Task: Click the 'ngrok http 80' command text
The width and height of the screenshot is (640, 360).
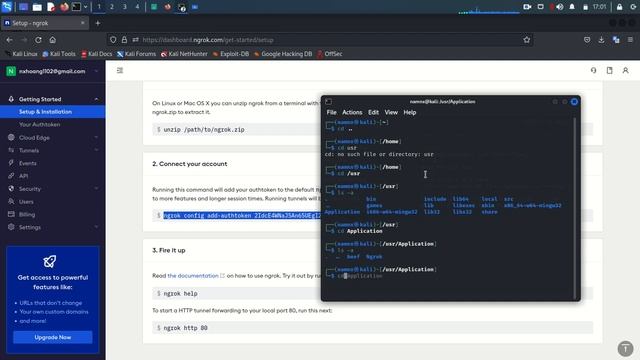Action: pos(185,328)
